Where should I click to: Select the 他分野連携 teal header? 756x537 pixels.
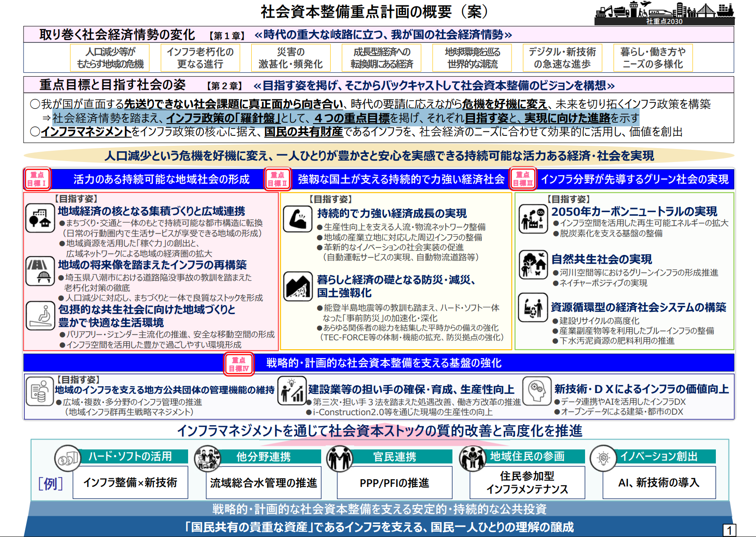tap(264, 457)
